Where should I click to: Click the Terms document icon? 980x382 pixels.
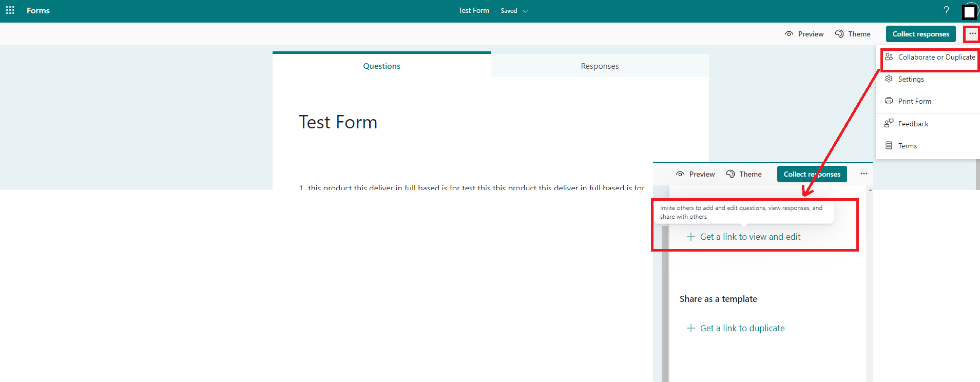coord(889,146)
